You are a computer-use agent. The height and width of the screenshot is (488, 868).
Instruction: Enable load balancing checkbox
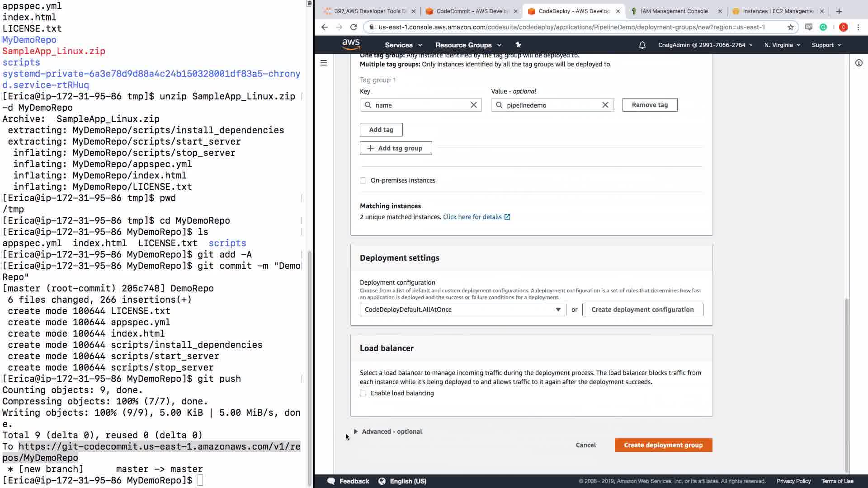(363, 393)
